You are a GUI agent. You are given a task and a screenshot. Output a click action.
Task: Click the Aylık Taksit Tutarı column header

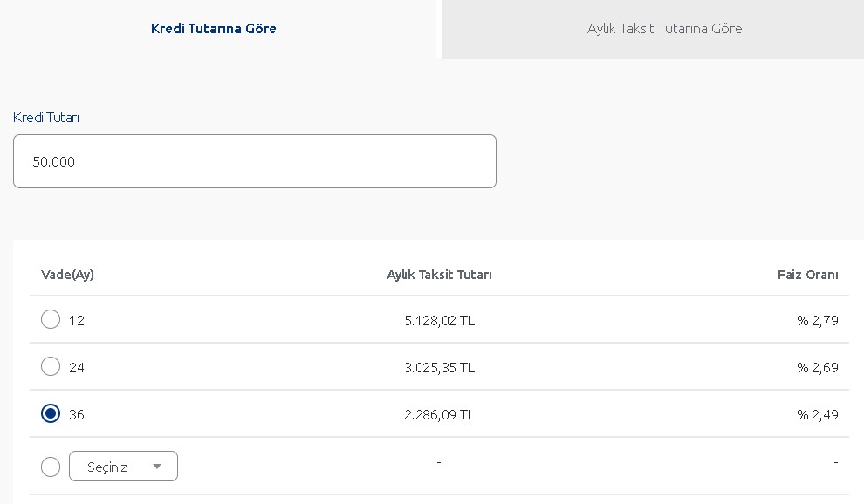coord(439,275)
